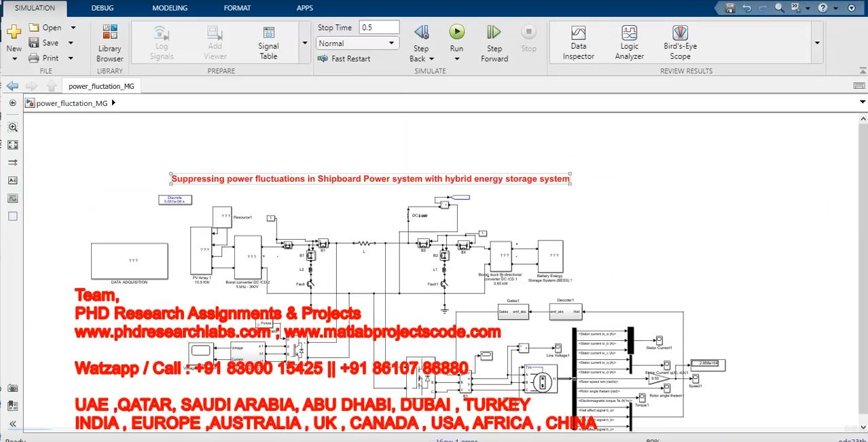Click Fit to View in left palette

click(12, 145)
